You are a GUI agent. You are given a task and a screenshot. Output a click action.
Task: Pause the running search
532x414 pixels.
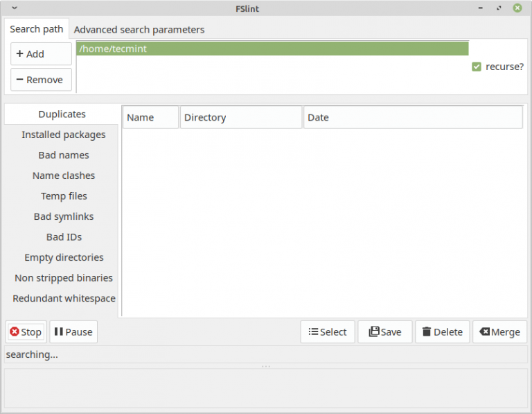(x=73, y=331)
